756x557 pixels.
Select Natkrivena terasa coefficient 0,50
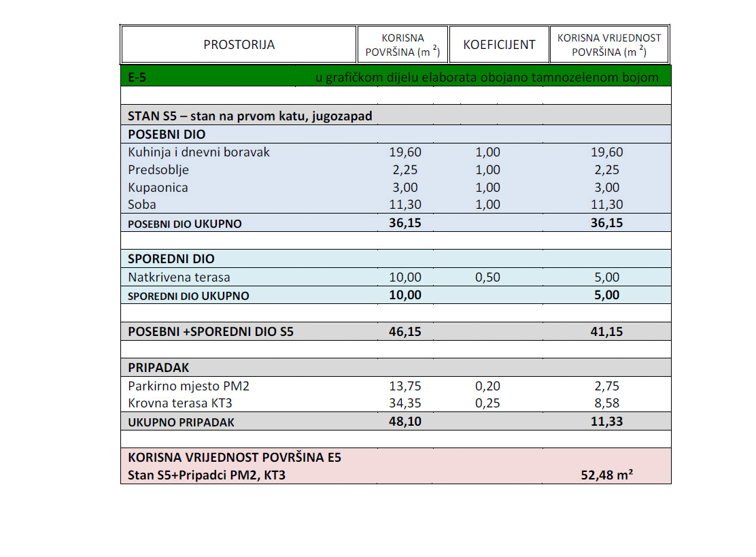(x=487, y=277)
